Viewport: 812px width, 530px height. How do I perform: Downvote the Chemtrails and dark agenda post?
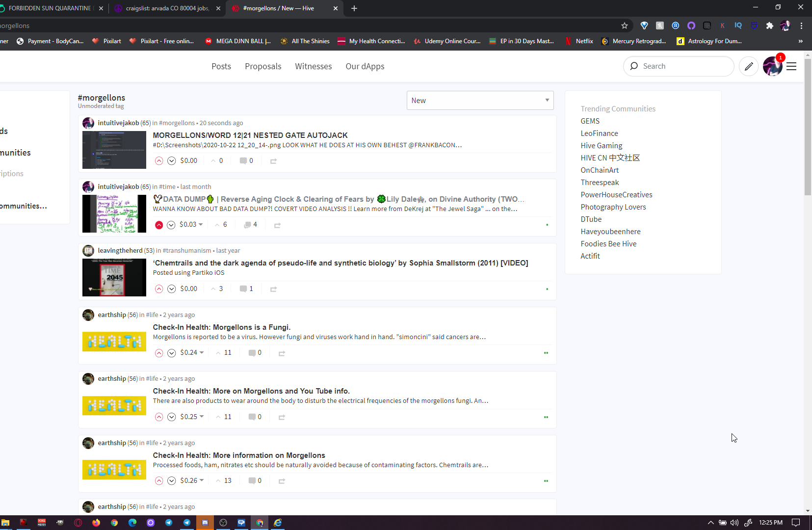pos(172,289)
